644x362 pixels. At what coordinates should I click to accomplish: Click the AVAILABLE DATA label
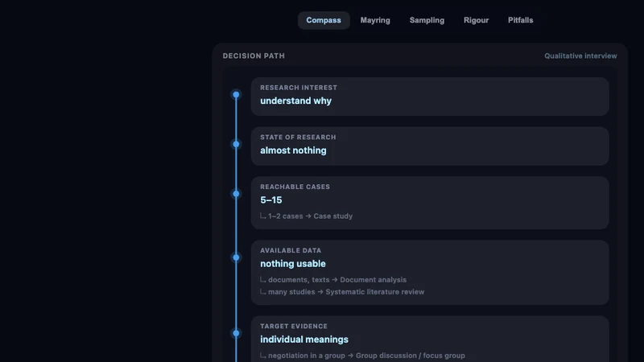[x=291, y=250]
